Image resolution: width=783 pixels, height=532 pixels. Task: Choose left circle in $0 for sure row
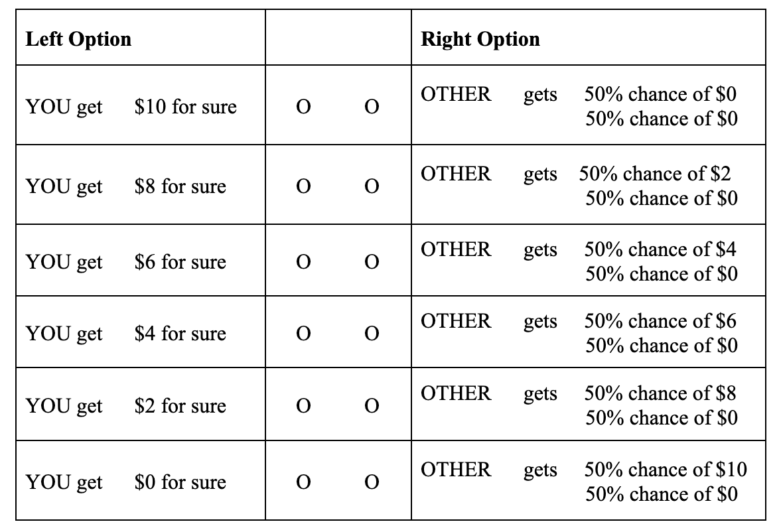[x=303, y=482]
